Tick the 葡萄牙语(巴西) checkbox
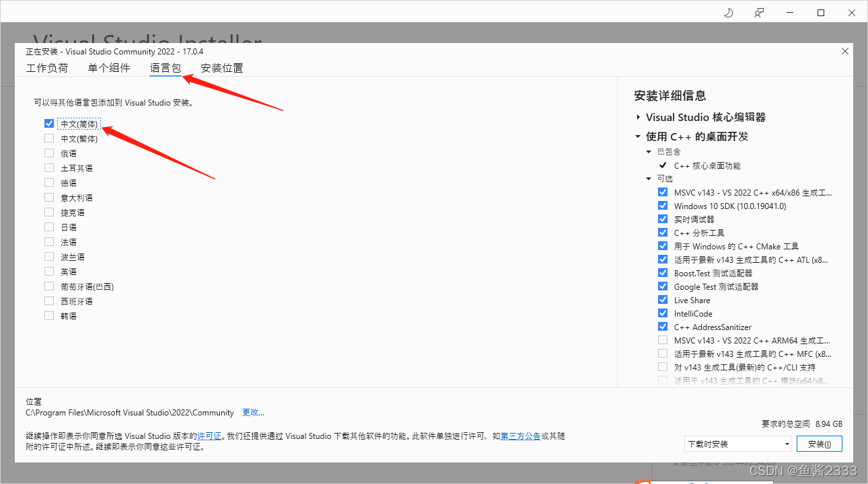The height and width of the screenshot is (484, 868). 49,286
